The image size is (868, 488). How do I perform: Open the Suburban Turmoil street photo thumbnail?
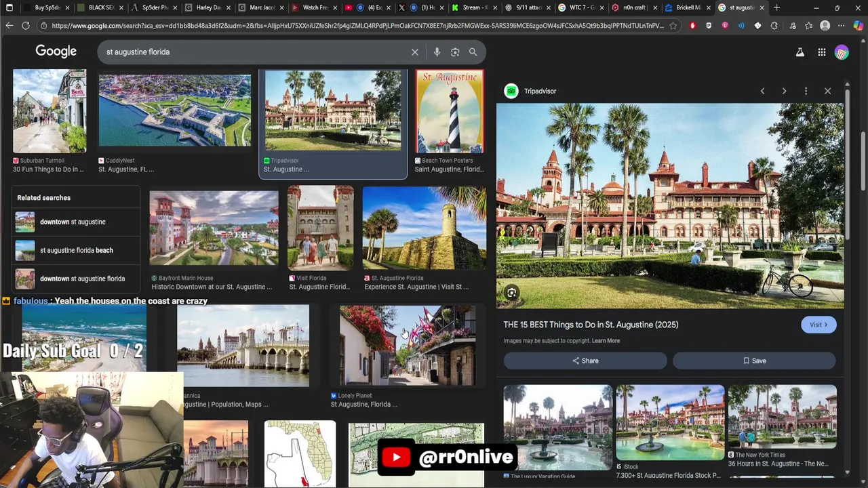tap(50, 111)
